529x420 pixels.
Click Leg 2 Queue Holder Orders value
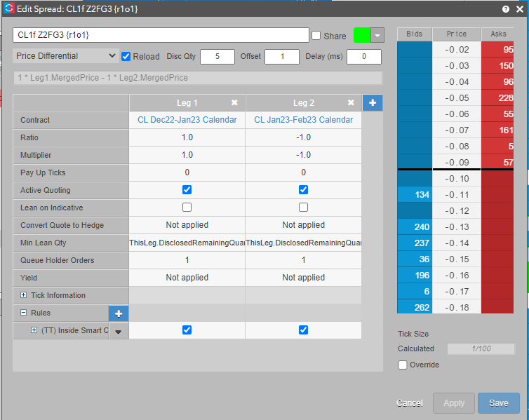coord(303,260)
